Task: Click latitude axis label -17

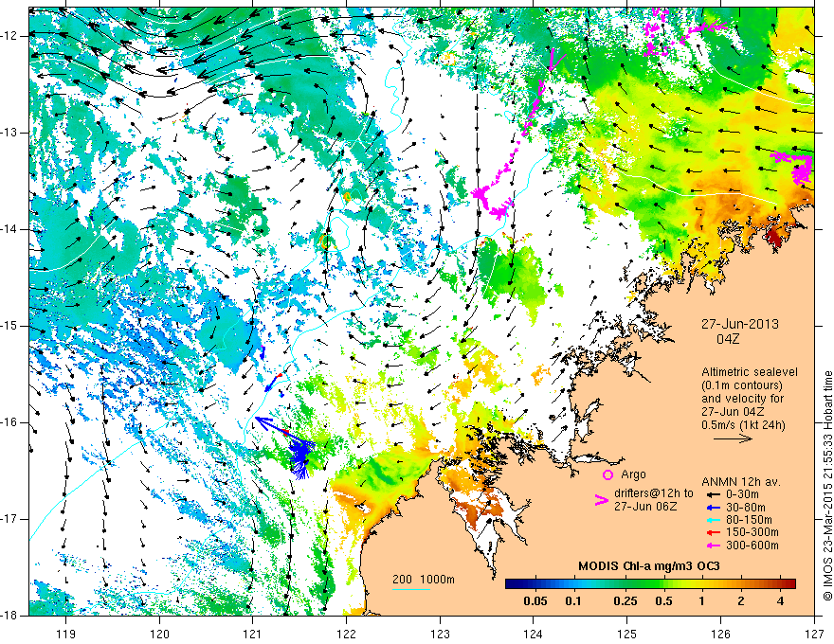Action: (10, 519)
